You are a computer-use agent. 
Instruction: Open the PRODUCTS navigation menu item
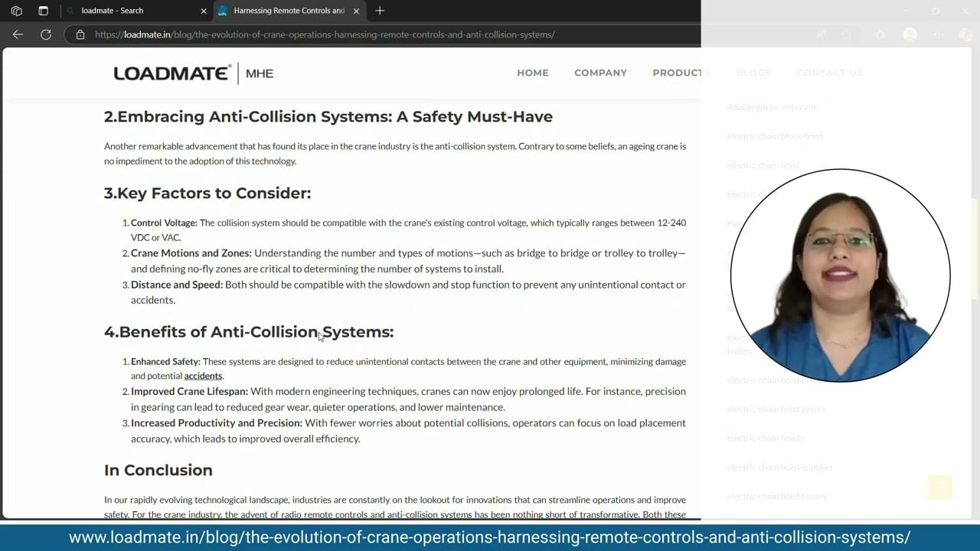coord(681,73)
